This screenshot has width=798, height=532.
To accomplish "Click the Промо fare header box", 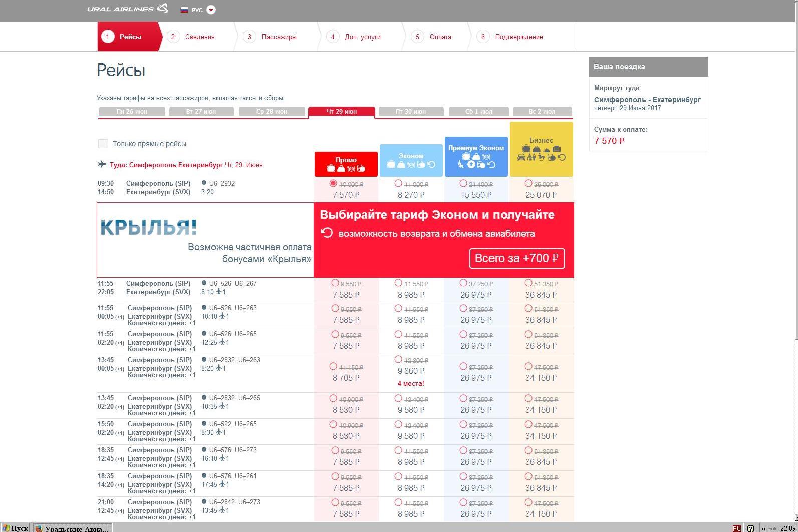I will click(x=346, y=164).
